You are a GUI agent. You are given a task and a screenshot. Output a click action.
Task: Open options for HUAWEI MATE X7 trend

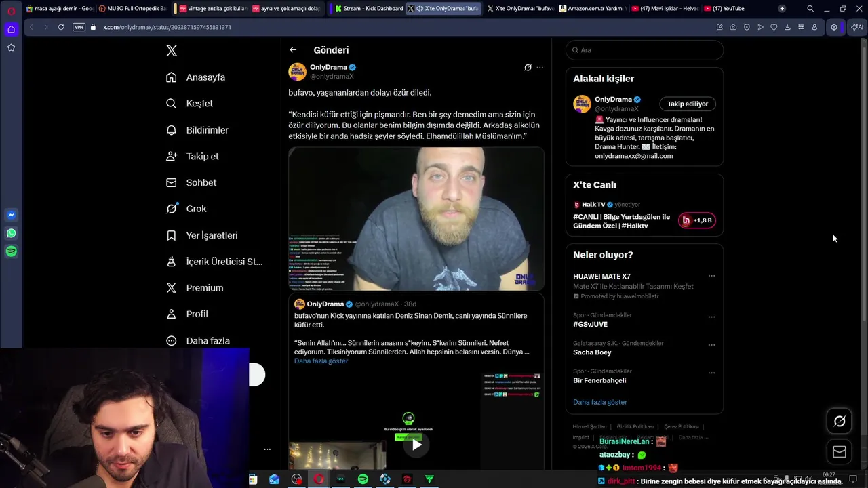coord(711,276)
